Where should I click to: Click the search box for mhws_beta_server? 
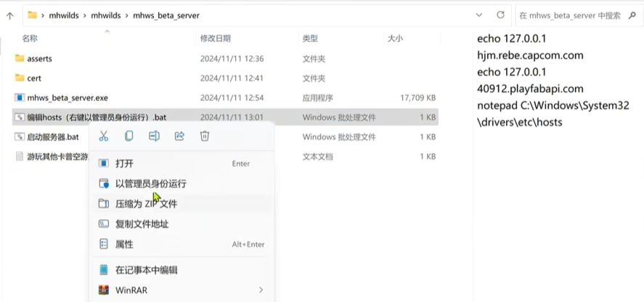pos(574,15)
